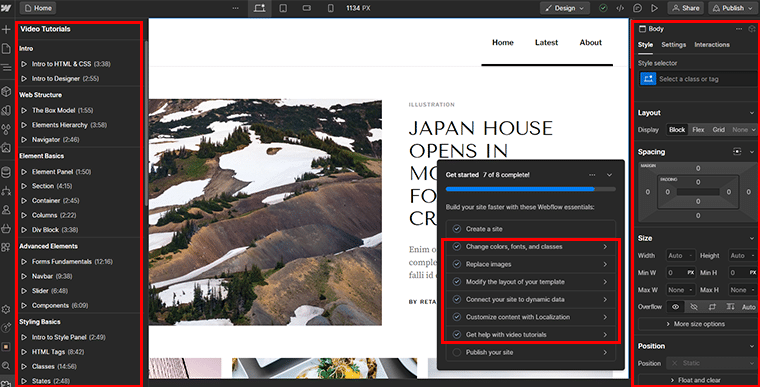
Task: Click the Style selector input field
Action: [697, 79]
